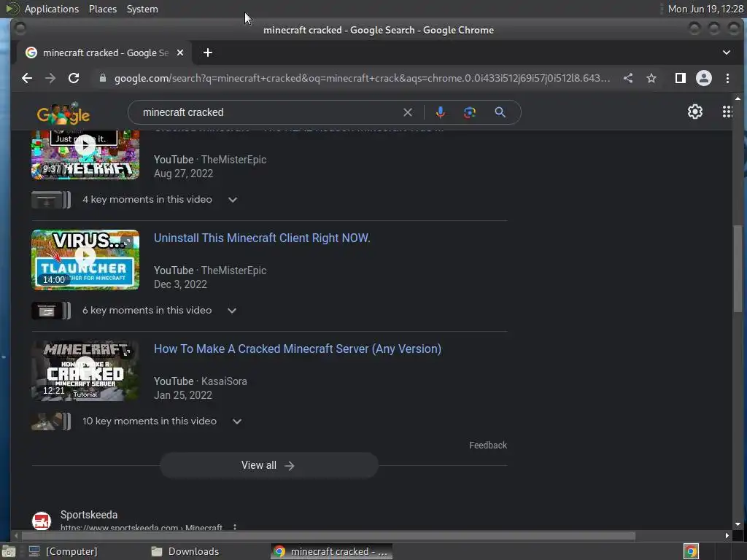The width and height of the screenshot is (747, 560).
Task: Select the minecraft cracked Google tab
Action: click(x=105, y=52)
